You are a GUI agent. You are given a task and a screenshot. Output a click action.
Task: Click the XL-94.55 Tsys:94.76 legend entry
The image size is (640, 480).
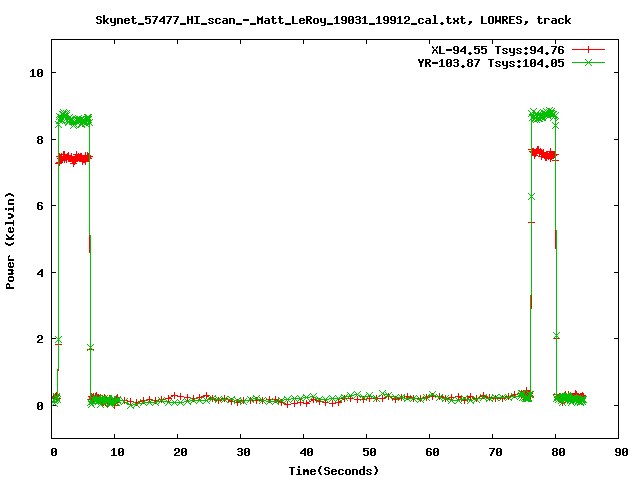498,50
